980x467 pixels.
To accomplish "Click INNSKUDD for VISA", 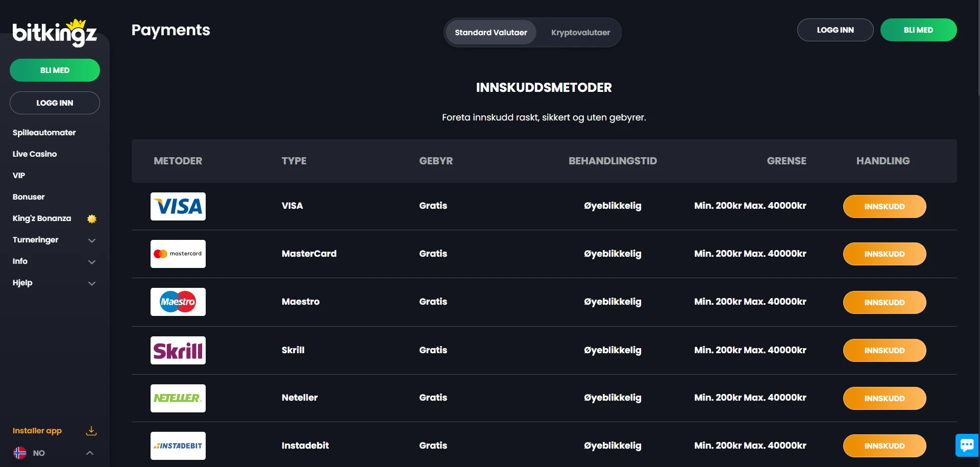I will click(885, 206).
